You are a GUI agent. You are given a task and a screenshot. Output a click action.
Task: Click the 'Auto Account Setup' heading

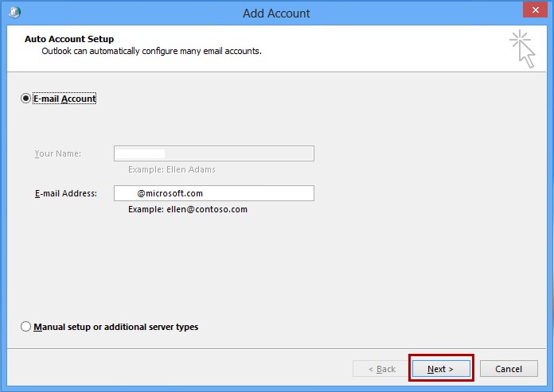coord(69,39)
